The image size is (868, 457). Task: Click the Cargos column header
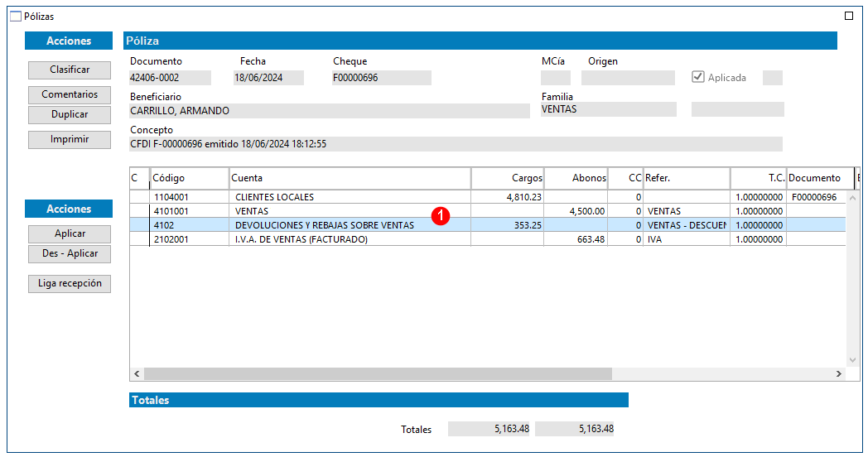508,178
